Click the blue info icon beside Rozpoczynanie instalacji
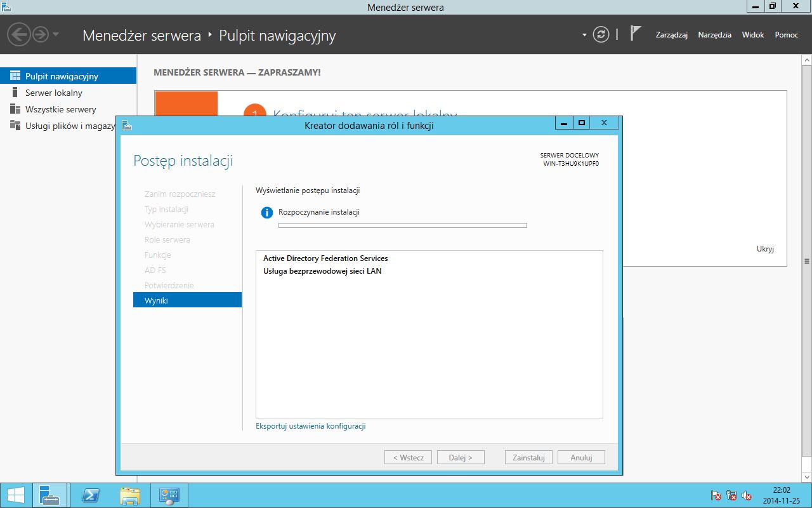 click(267, 213)
